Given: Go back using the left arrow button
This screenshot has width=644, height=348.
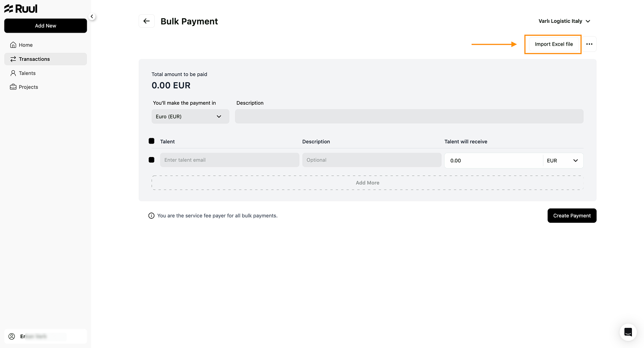Looking at the screenshot, I should pos(147,21).
